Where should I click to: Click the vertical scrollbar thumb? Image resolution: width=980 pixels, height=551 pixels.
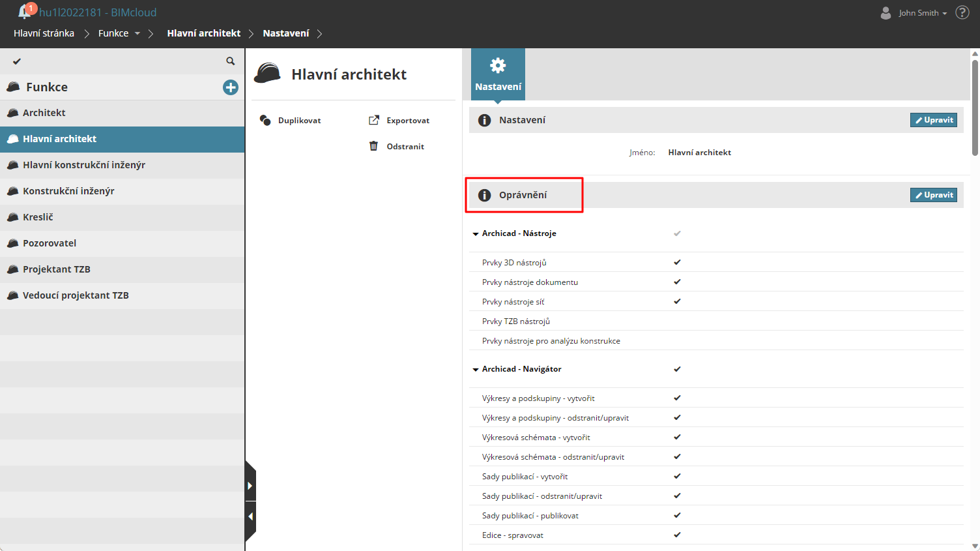coord(975,108)
